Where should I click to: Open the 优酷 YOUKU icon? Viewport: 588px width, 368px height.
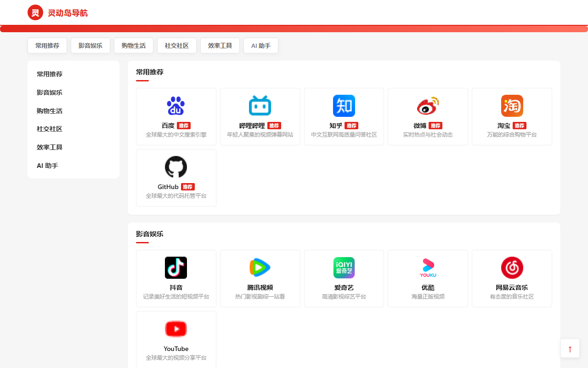click(428, 268)
